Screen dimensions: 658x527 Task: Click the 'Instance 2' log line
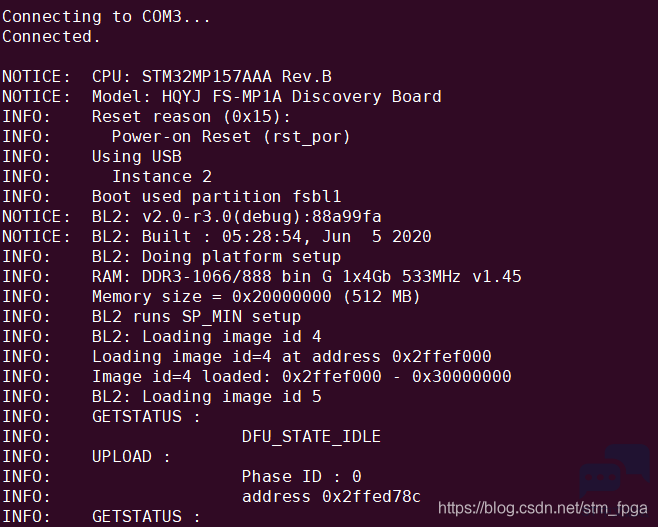[162, 177]
